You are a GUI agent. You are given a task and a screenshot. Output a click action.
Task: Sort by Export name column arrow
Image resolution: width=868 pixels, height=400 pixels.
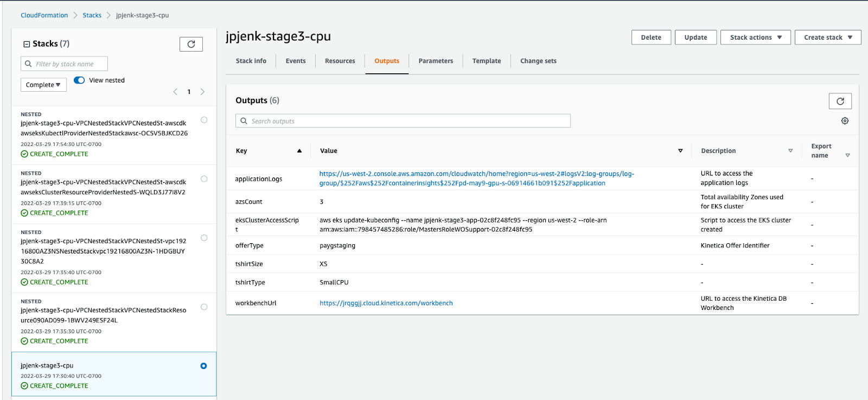click(847, 155)
